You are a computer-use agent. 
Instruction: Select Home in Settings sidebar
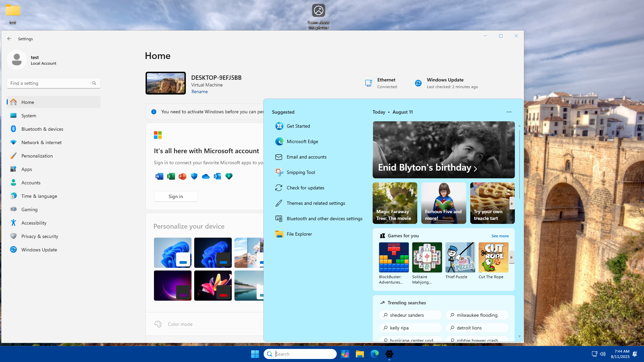(x=54, y=102)
